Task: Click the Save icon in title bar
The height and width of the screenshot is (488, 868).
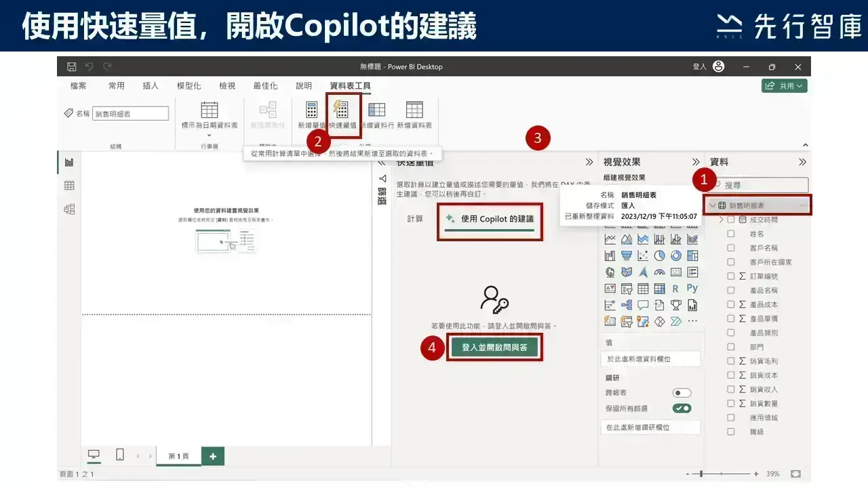Action: coord(72,66)
